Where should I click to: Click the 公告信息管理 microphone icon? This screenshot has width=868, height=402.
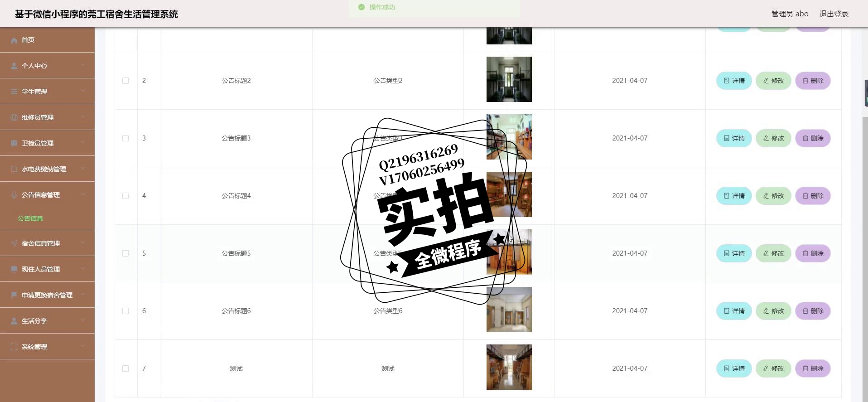[x=14, y=195]
